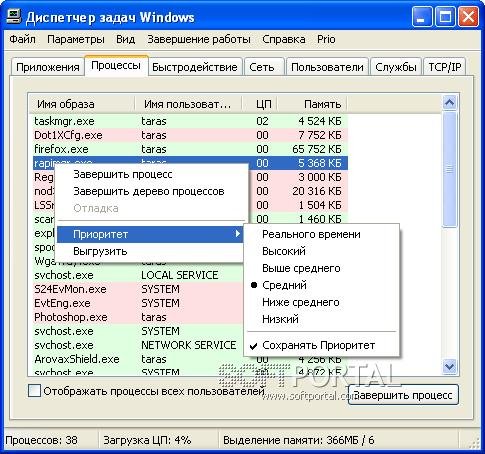Click the Процессов: 38 status entry
Viewport: 485px width, 454px height.
pos(41,440)
